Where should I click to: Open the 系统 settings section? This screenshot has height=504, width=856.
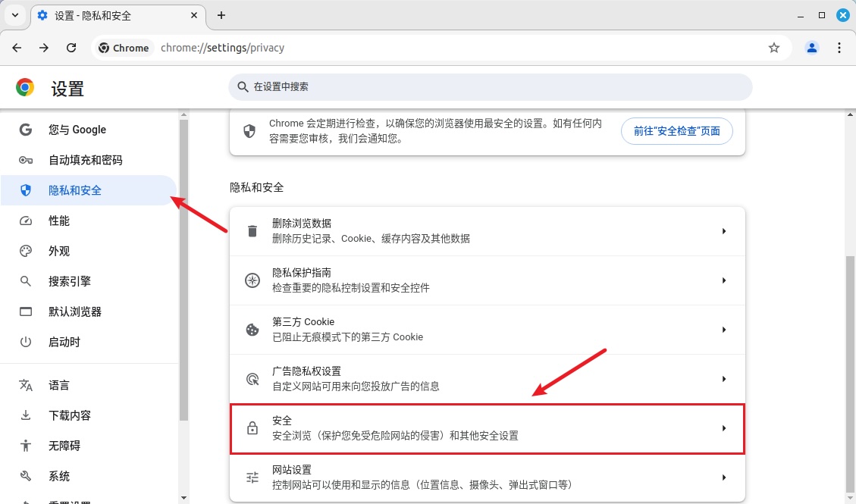coord(89,476)
